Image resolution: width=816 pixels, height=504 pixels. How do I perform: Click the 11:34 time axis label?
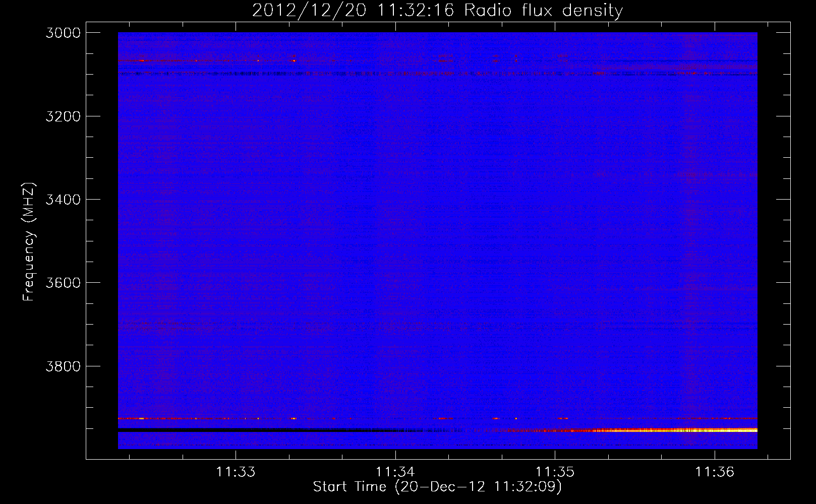tap(395, 472)
